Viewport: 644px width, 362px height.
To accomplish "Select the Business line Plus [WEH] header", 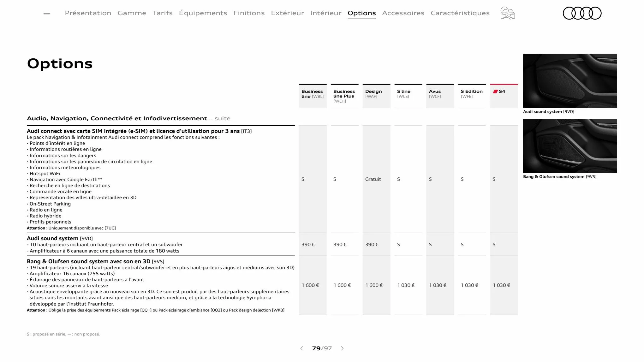I will point(344,96).
